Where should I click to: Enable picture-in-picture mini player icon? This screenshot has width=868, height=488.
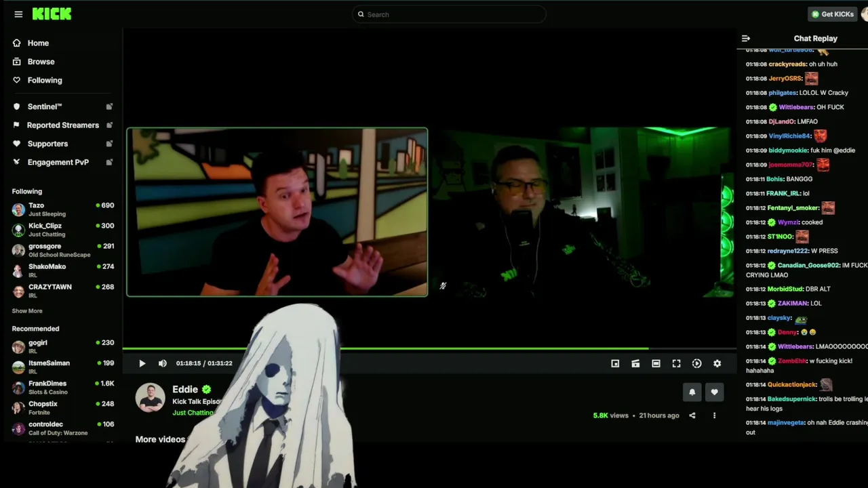615,364
